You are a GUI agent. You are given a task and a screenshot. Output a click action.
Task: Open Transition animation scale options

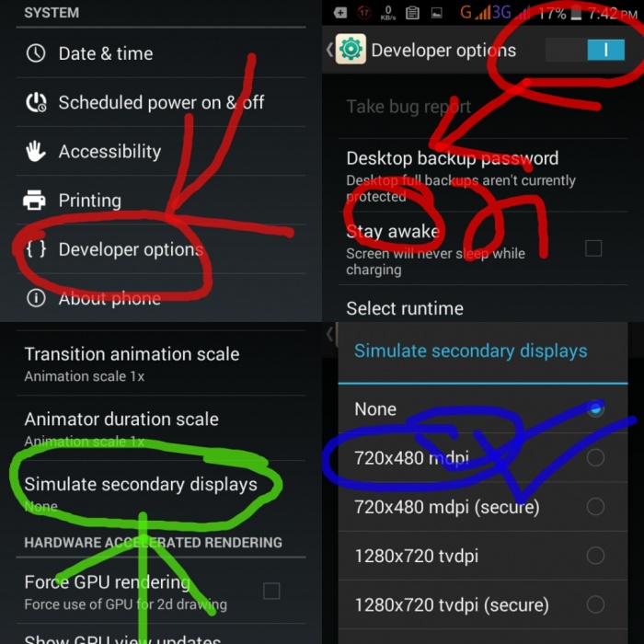[x=161, y=363]
